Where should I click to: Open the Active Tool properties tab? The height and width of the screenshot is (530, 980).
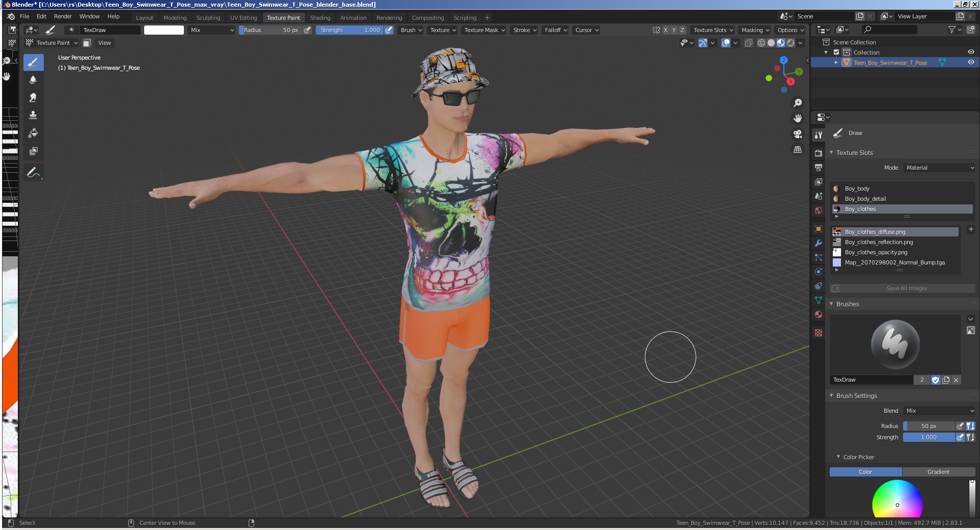[819, 135]
